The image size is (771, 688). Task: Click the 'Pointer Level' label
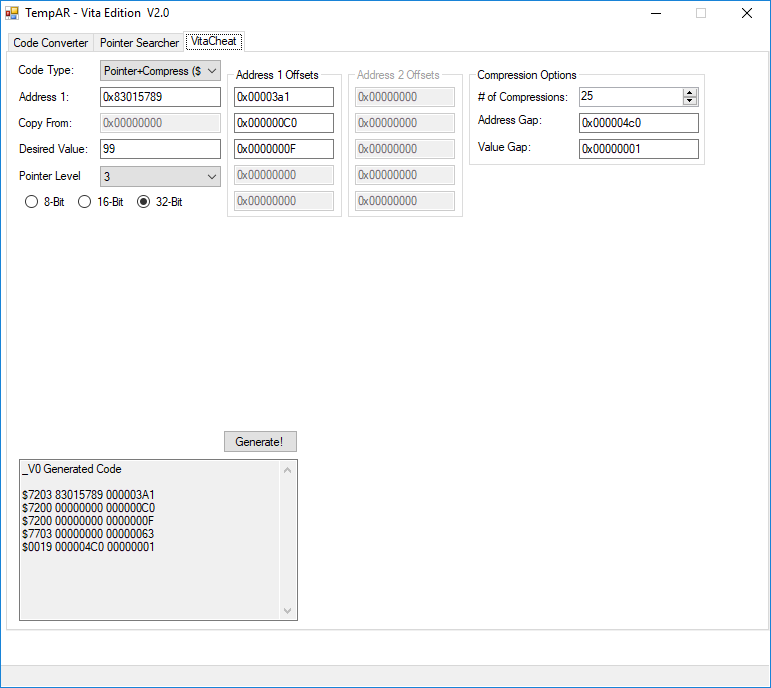pos(50,176)
